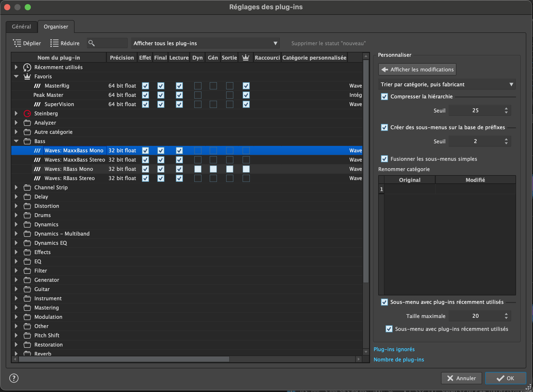Click the search magnifier icon

(x=92, y=43)
